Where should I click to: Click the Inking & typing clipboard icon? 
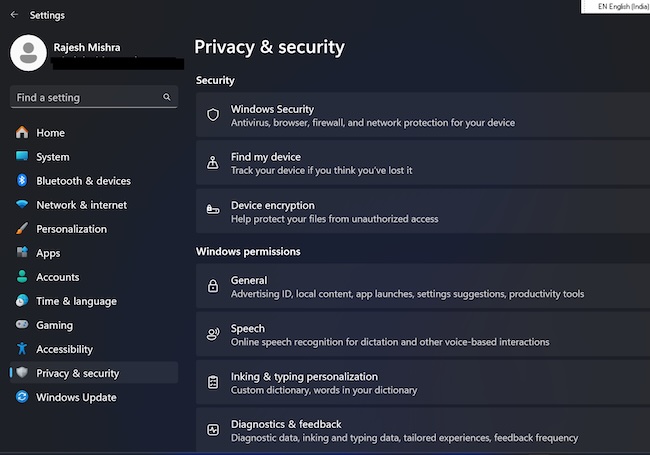point(213,382)
